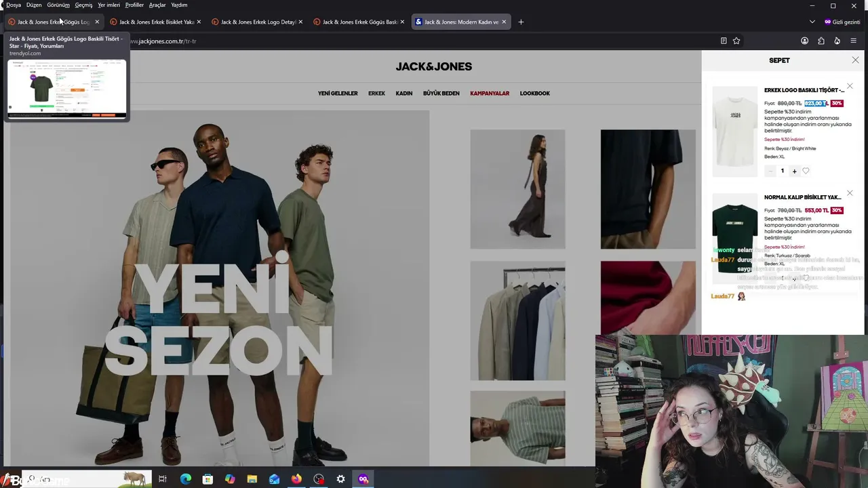Click the Trendyol tab preview thumbnail

67,88
